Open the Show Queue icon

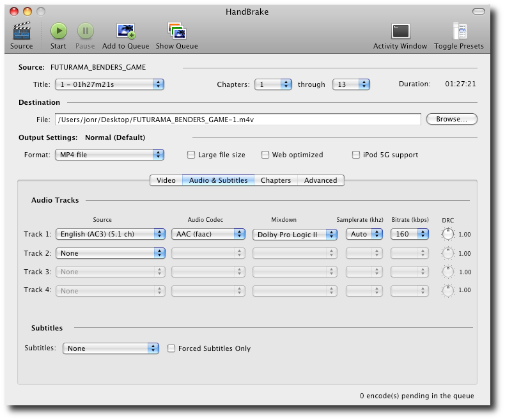[177, 31]
